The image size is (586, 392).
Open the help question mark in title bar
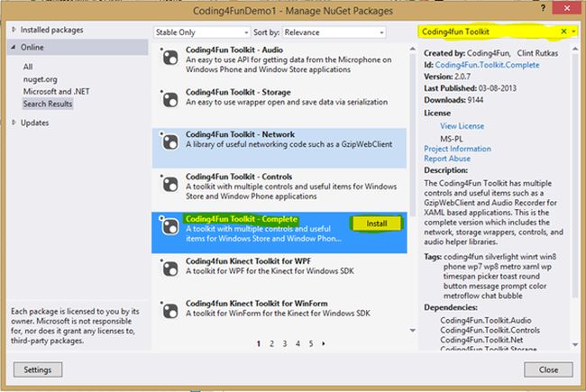click(543, 8)
